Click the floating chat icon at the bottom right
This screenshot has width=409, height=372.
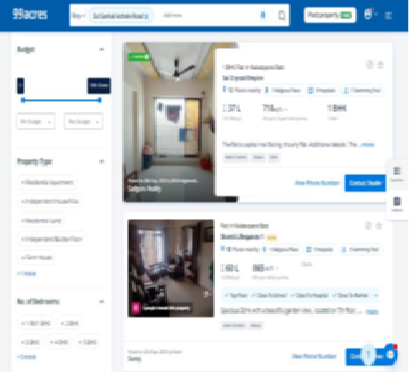(391, 354)
